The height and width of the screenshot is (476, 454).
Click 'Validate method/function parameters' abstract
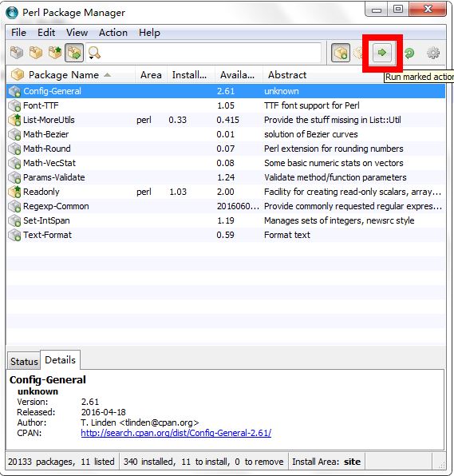point(335,177)
